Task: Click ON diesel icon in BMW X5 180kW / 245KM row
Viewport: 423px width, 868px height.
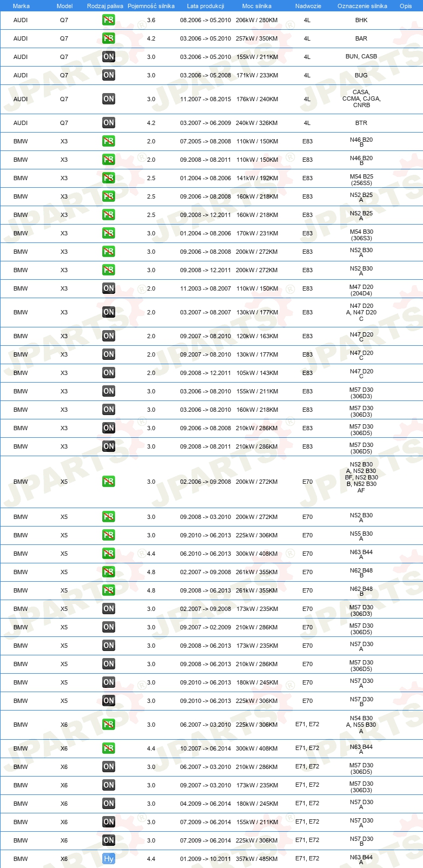Action: (x=109, y=682)
